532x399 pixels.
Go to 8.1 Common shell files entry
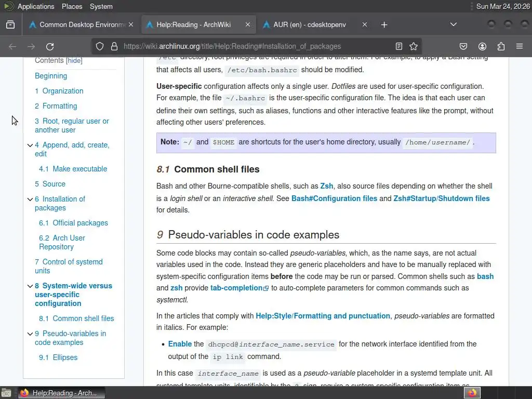tap(76, 318)
